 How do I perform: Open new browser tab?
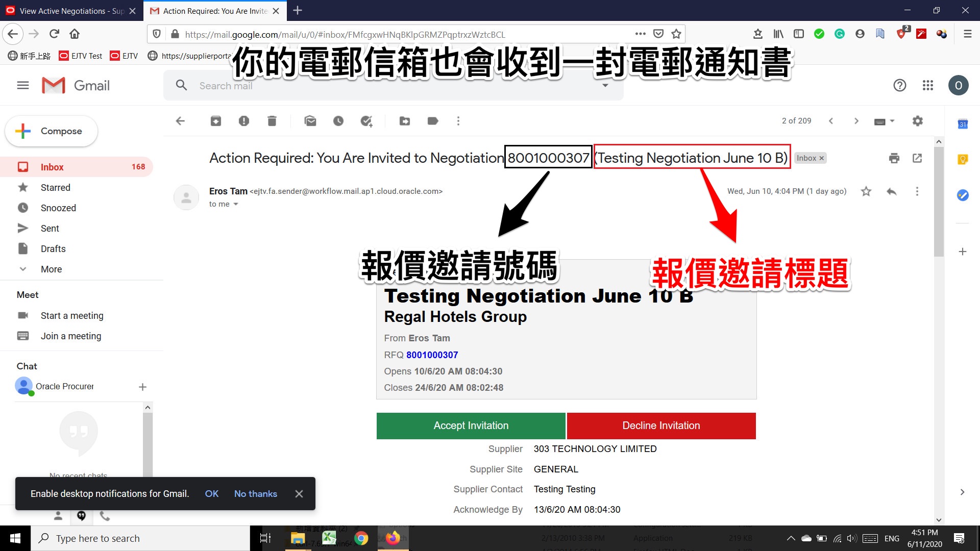point(298,10)
